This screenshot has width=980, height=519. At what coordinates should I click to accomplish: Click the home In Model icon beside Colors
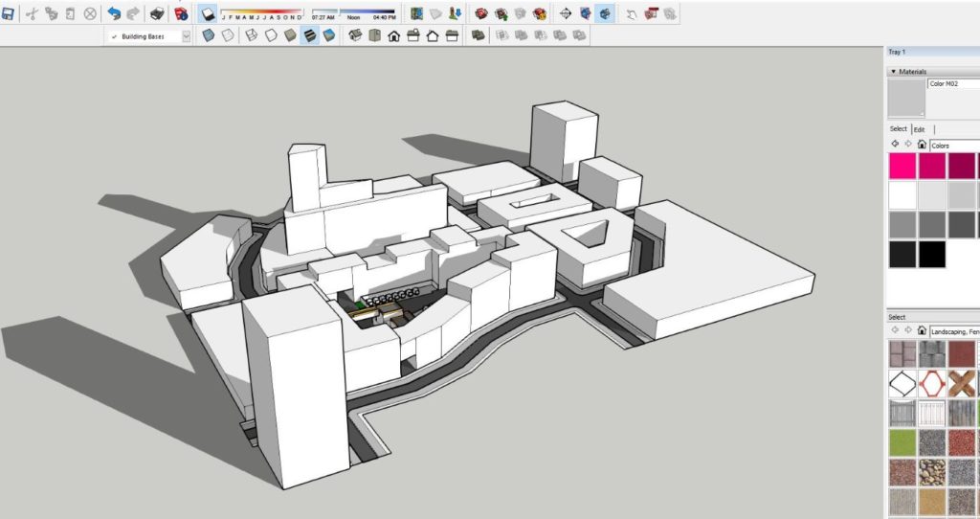tap(922, 145)
